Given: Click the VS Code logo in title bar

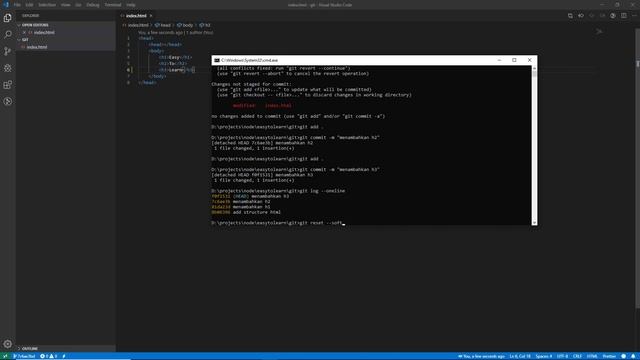Looking at the screenshot, I should tap(6, 5).
